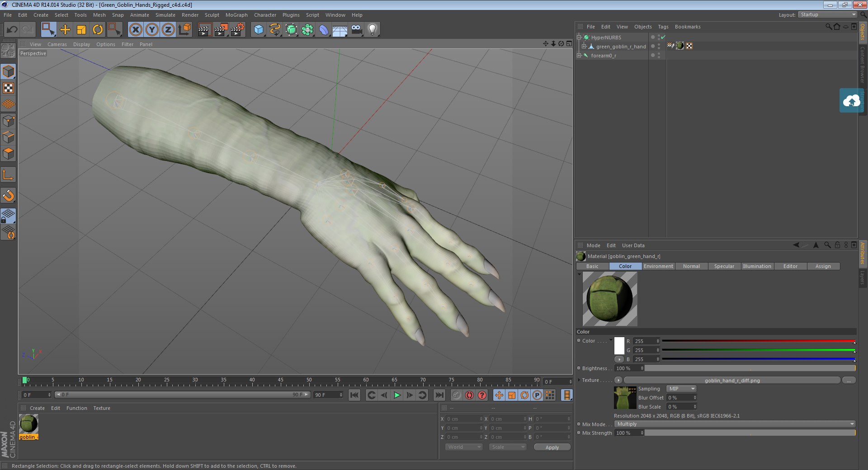Viewport: 868px width, 470px height.
Task: Toggle Z axis lock
Action: point(168,30)
